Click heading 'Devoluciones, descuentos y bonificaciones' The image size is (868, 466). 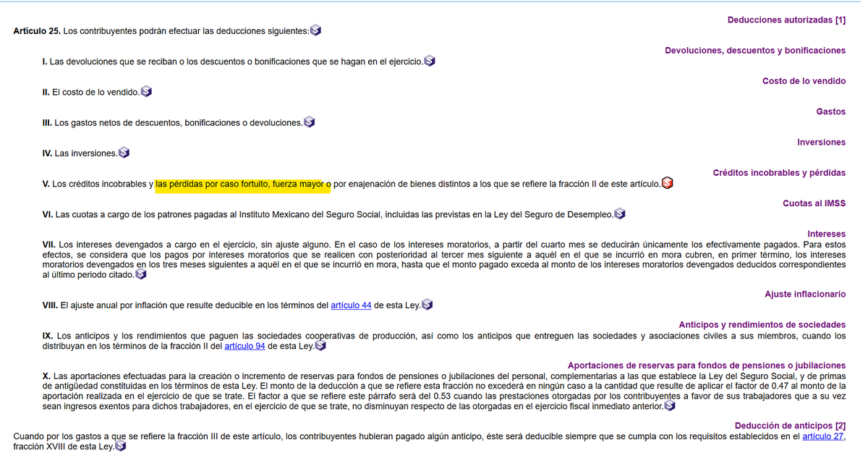tap(755, 51)
